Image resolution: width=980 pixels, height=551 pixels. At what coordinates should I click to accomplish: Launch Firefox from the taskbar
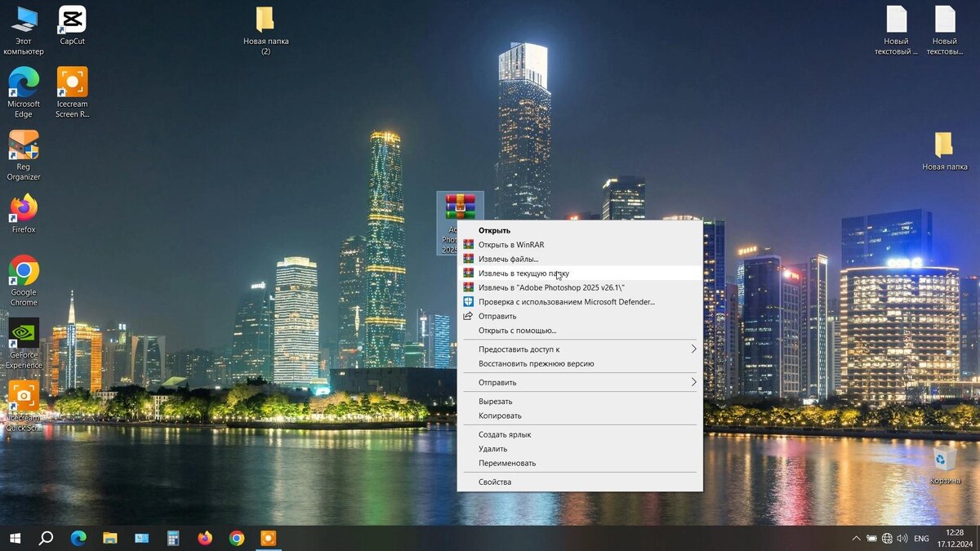[205, 538]
